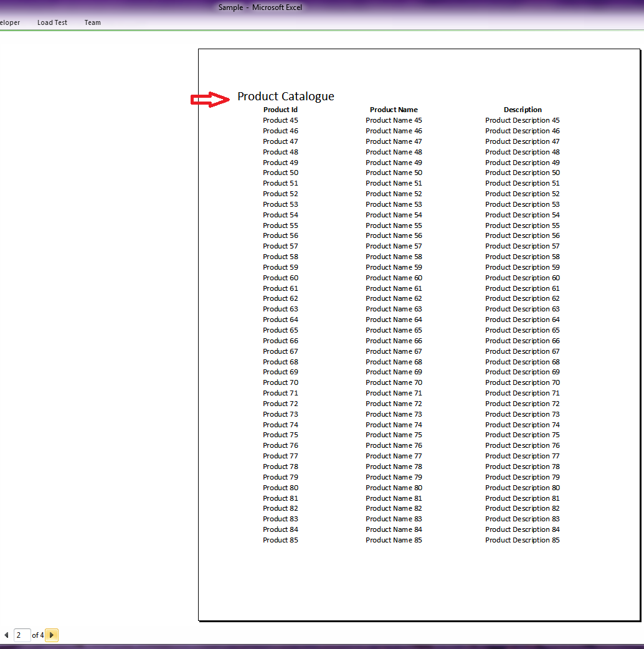Click the Description column header
This screenshot has width=644, height=649.
tap(523, 110)
